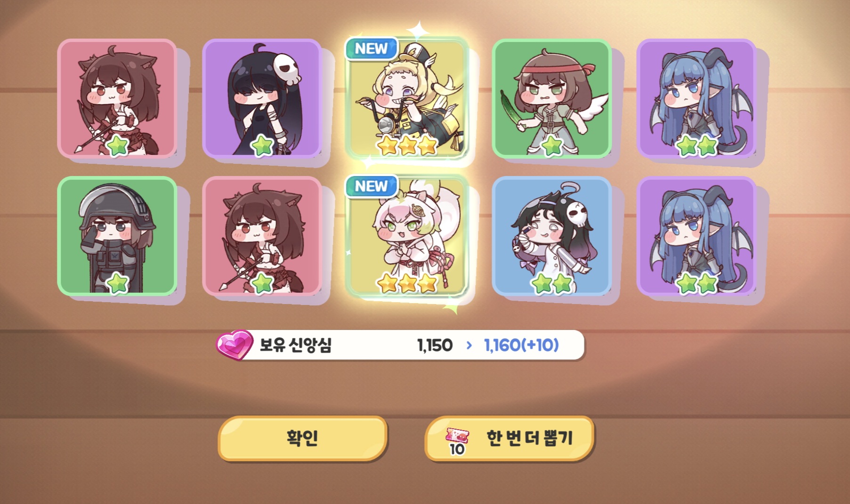
Task: Select the white fox three-star NEW card
Action: pyautogui.click(x=408, y=236)
